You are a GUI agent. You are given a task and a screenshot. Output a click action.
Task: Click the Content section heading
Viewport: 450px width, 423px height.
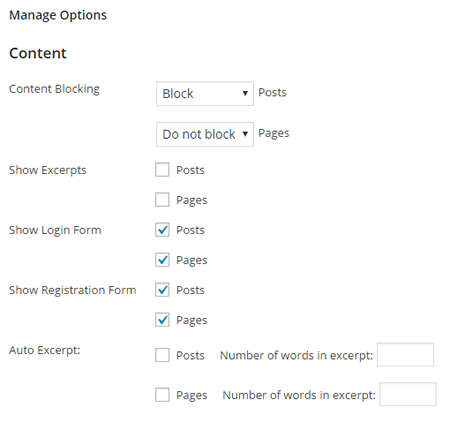click(x=38, y=53)
